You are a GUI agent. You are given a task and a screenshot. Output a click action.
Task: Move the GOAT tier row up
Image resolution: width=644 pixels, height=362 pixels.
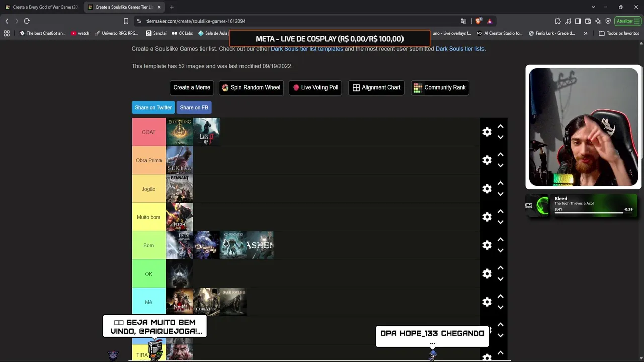click(500, 127)
